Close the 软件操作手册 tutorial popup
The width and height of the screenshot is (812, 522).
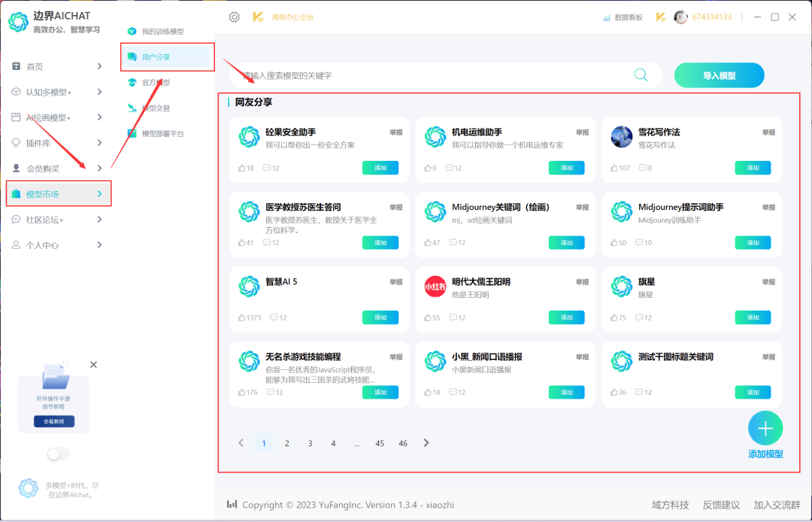93,365
